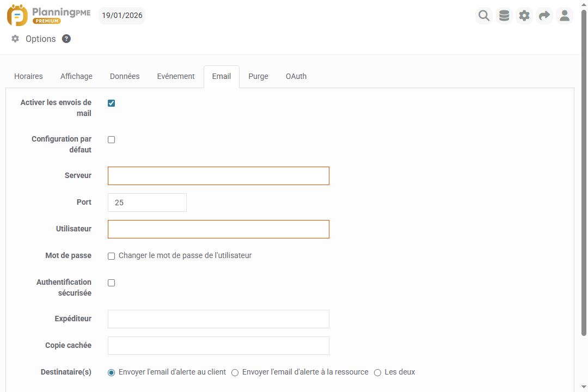Open the Données tab
This screenshot has height=392, width=588.
click(x=125, y=77)
